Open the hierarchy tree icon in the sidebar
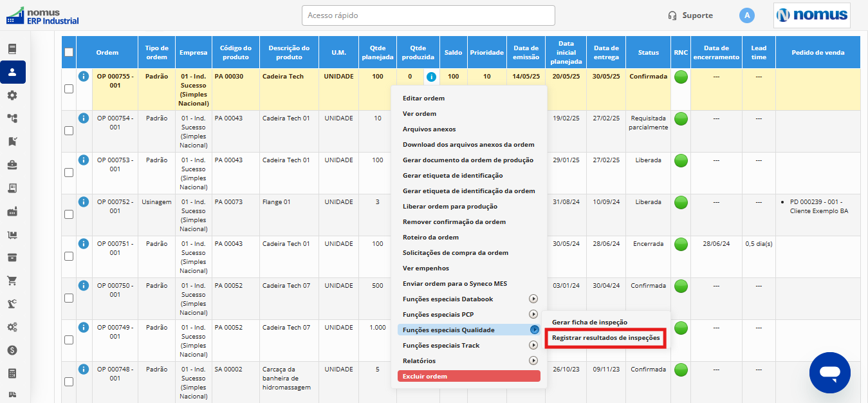Screen dimensions: 868x403 point(12,118)
